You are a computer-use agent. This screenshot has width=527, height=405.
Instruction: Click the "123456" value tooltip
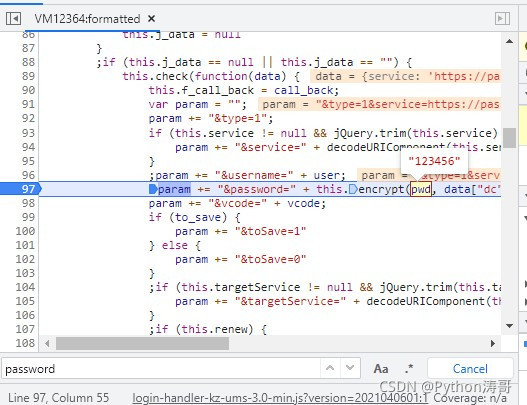coord(434,161)
